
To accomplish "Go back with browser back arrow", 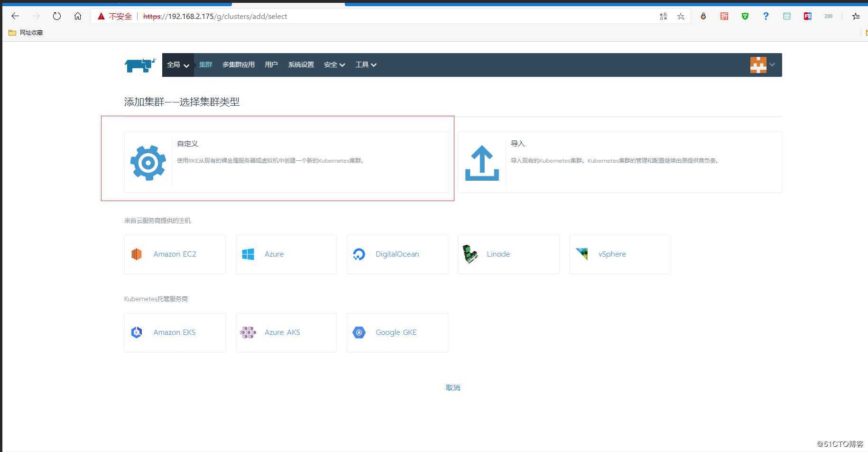I will tap(15, 16).
